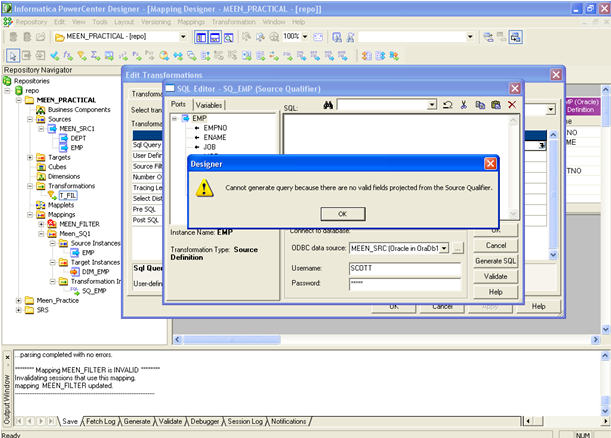The height and width of the screenshot is (438, 611).
Task: Open the Fetch Log output tab
Action: (x=101, y=421)
